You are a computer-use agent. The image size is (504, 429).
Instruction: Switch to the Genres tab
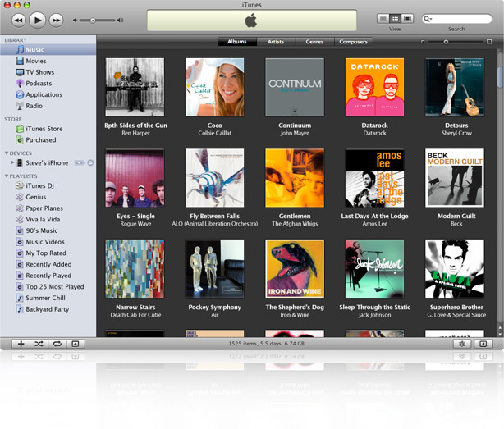(x=314, y=42)
